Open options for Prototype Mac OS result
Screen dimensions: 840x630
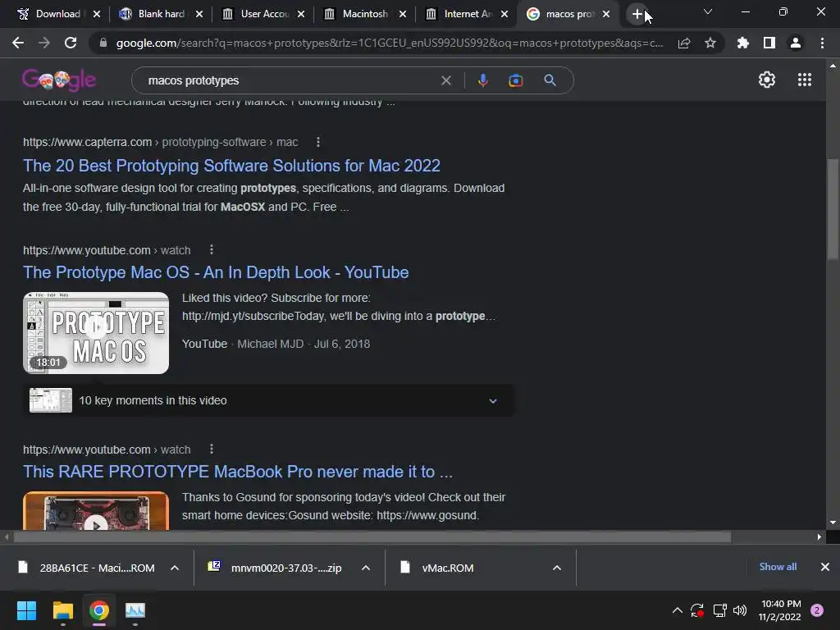(212, 249)
